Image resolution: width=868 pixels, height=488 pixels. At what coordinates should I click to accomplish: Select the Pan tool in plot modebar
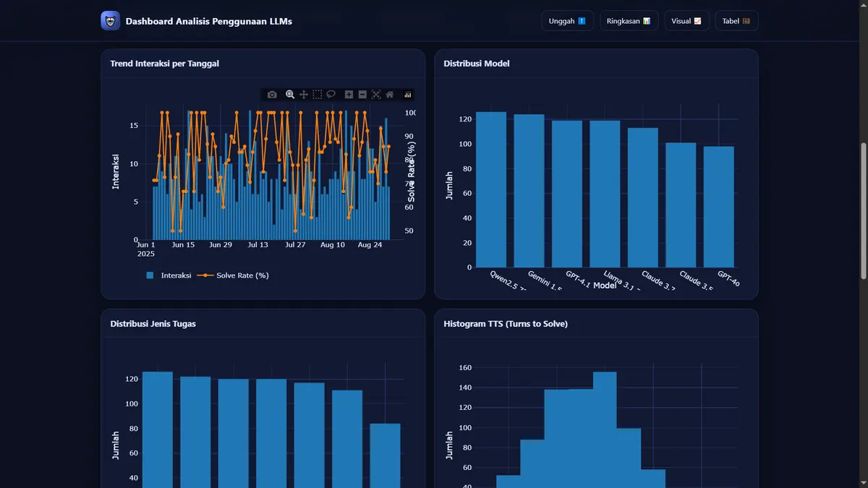[x=304, y=95]
